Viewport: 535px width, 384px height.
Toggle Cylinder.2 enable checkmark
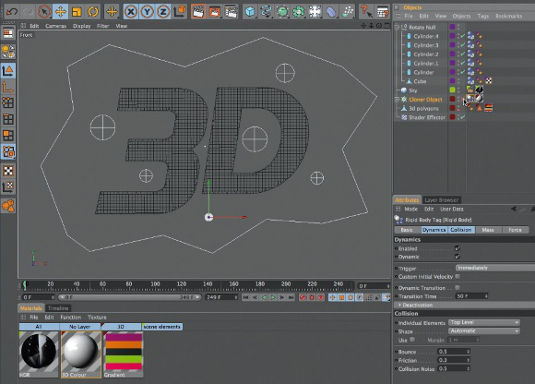463,54
